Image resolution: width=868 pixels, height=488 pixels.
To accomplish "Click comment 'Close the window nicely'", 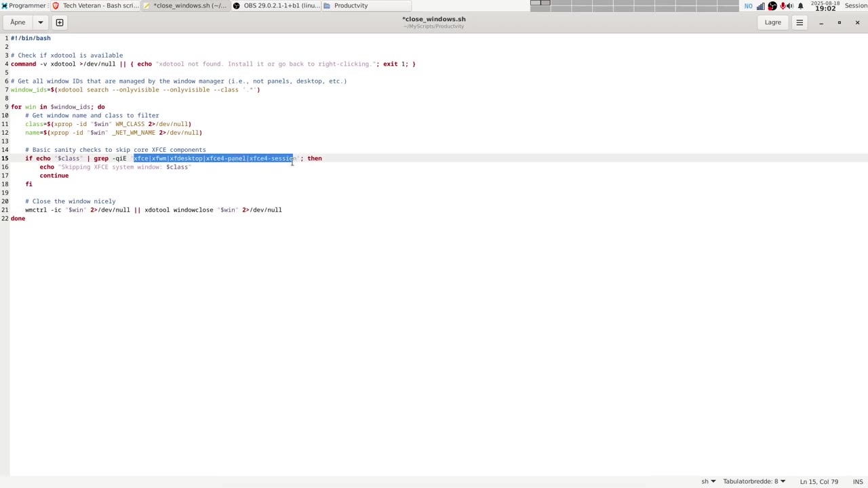I will 71,201.
